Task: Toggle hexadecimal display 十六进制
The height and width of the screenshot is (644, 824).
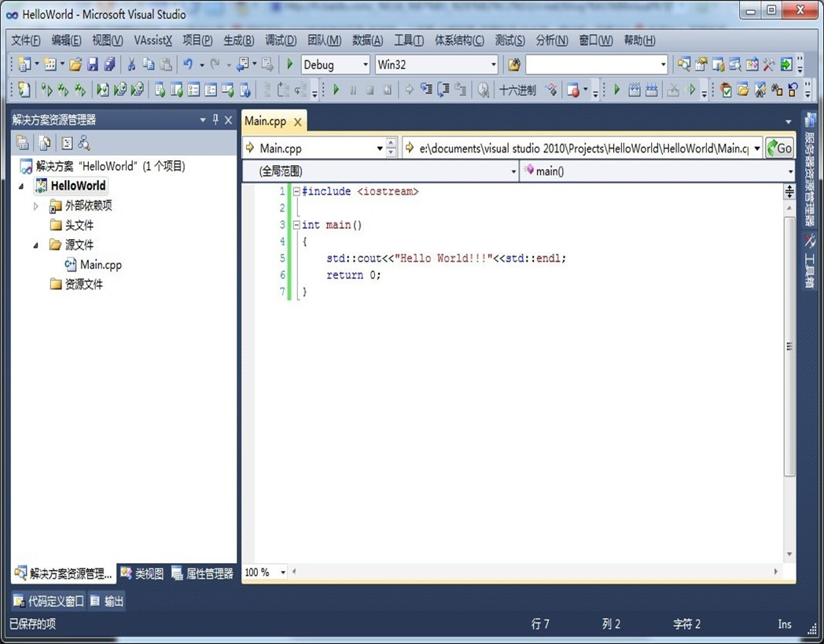Action: [517, 90]
